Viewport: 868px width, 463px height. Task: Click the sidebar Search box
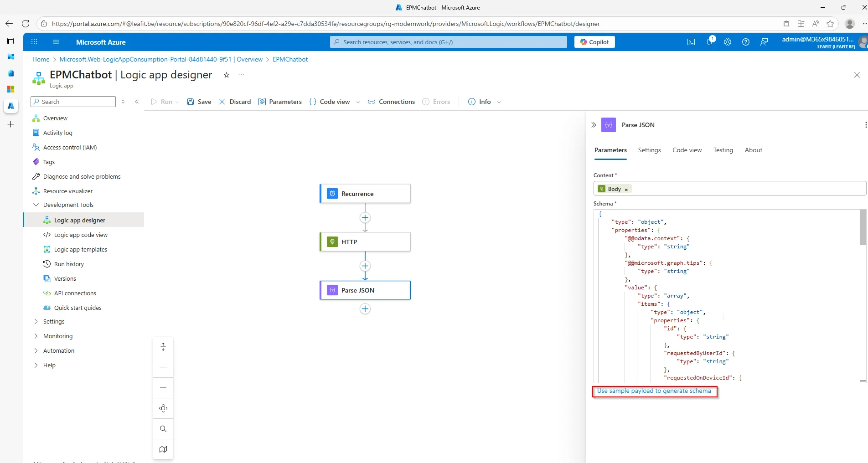(73, 102)
